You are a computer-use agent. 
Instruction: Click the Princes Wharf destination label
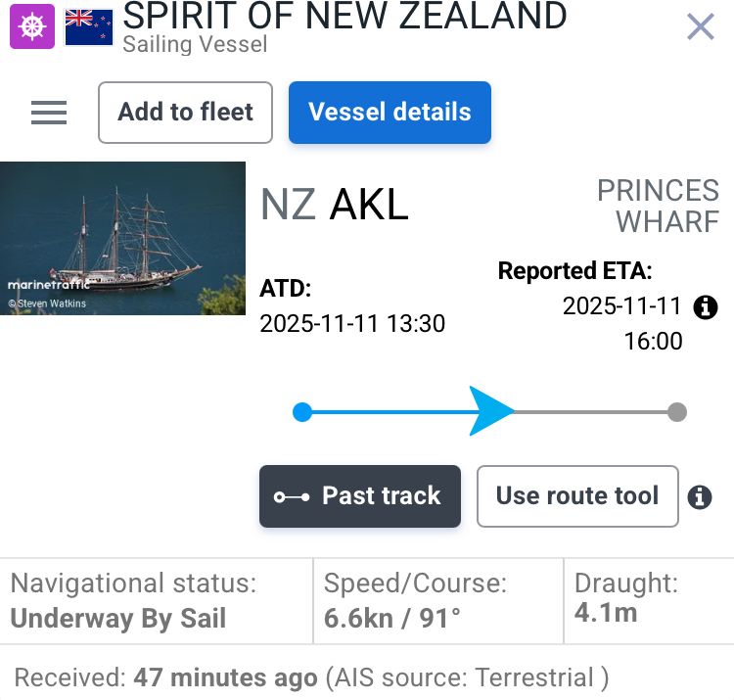point(658,206)
